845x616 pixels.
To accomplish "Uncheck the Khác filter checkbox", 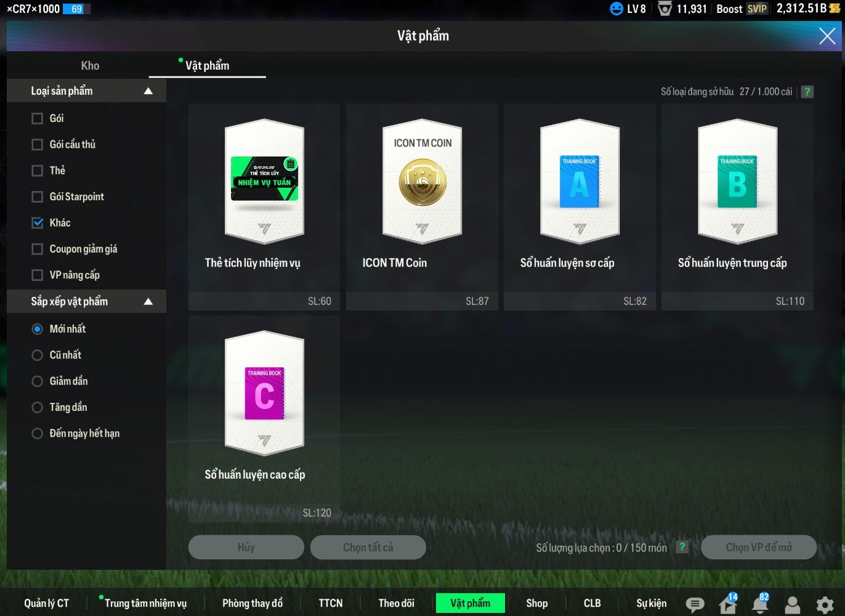I will pos(38,223).
